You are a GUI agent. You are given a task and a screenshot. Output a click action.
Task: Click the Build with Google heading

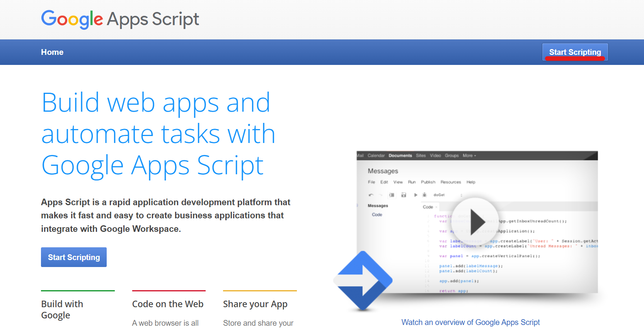pos(62,310)
